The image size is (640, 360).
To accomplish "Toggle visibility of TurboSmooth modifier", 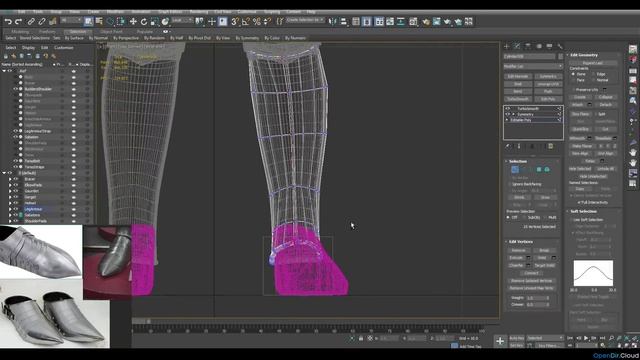I will coord(507,109).
